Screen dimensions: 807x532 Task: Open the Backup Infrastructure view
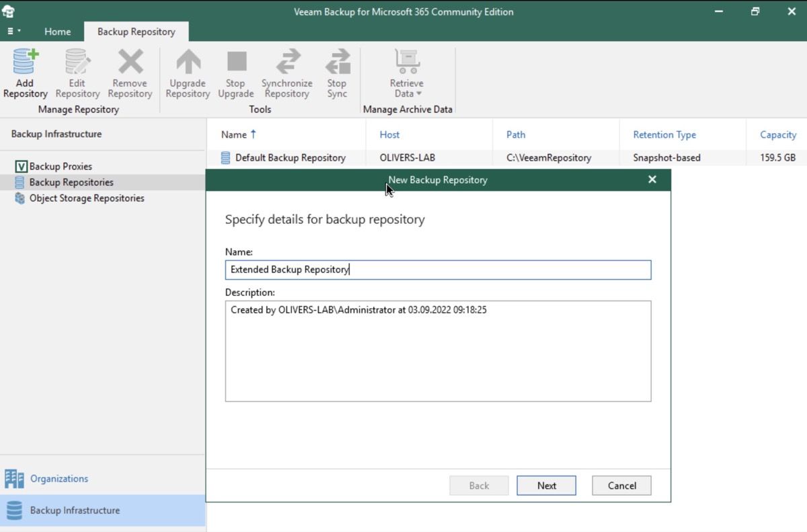point(102,510)
